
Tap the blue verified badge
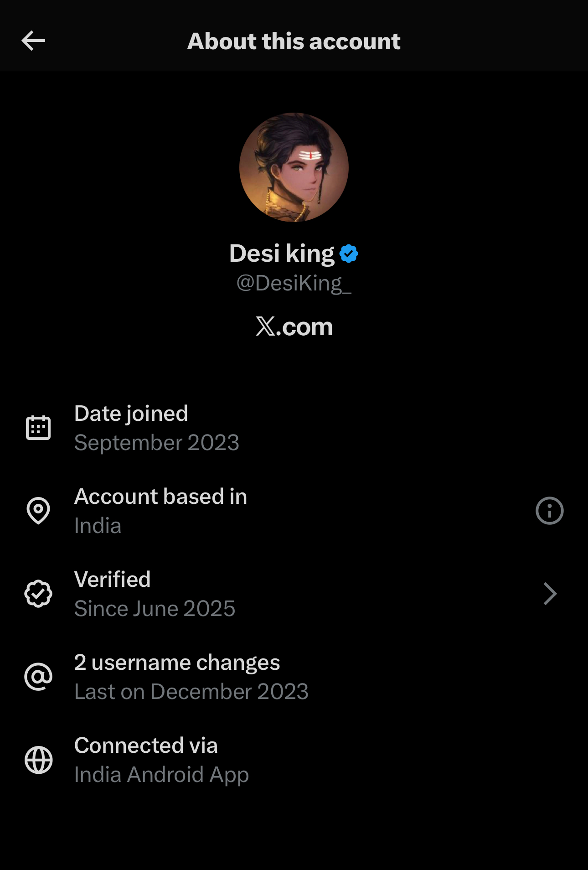(x=349, y=254)
